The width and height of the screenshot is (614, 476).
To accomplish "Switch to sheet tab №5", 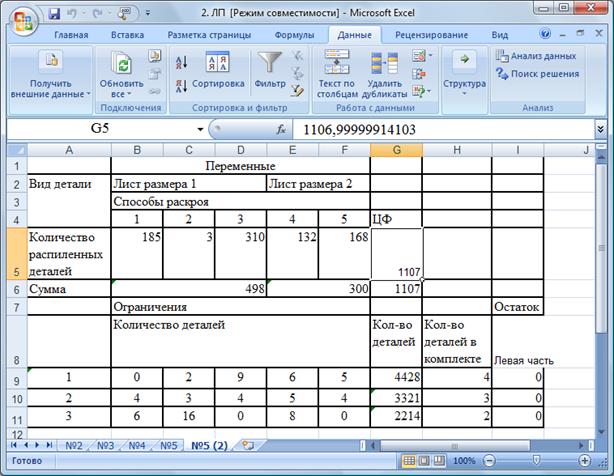I will coord(169,445).
